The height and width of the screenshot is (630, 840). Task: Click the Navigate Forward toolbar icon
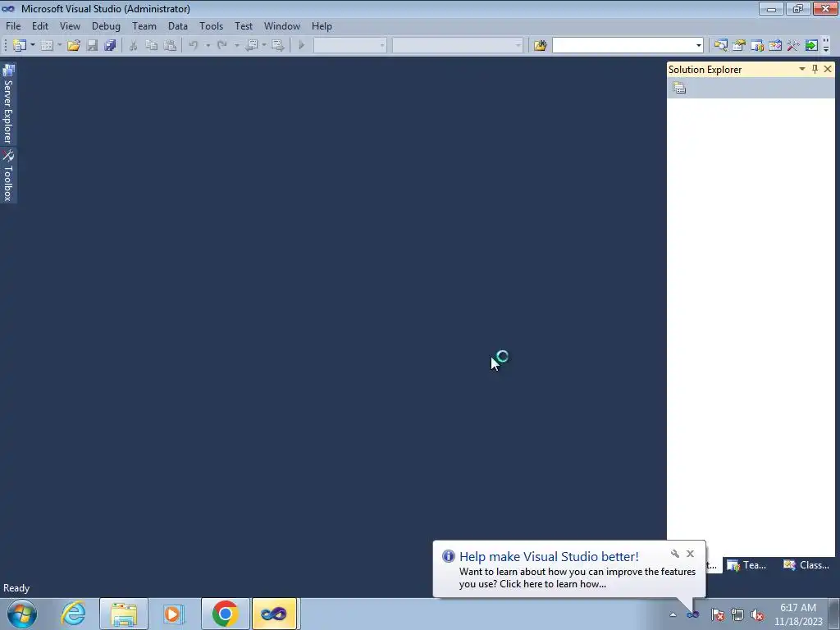tap(277, 46)
